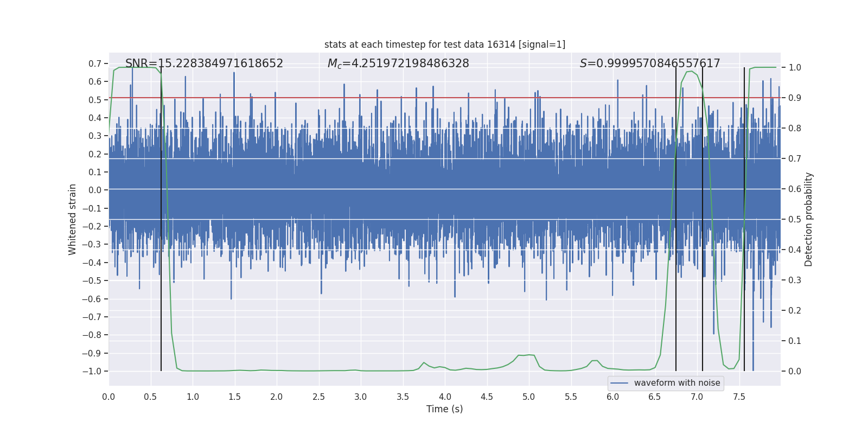Click the 'waveform with noise' legend label
The image size is (868, 434).
pyautogui.click(x=677, y=383)
